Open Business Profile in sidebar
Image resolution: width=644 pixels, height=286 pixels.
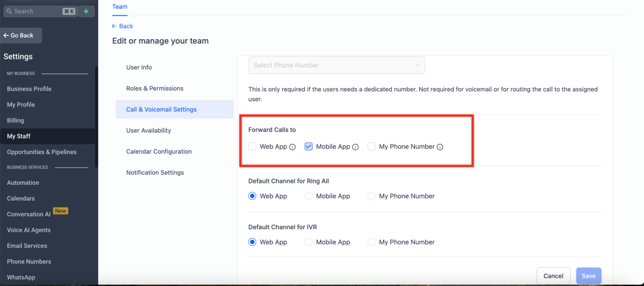(29, 89)
